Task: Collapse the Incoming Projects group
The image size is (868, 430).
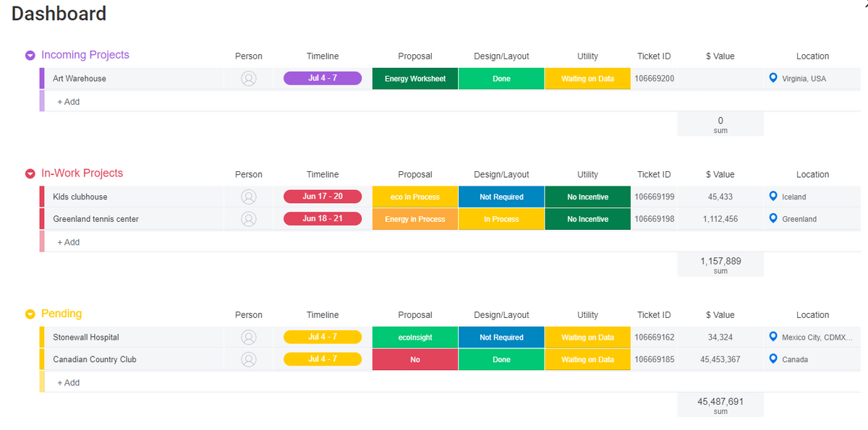Action: coord(30,56)
